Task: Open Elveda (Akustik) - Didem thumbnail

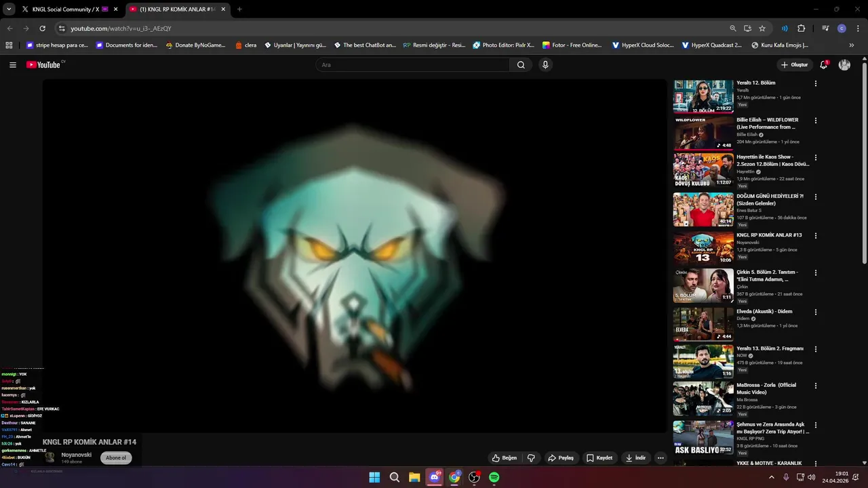Action: click(703, 325)
